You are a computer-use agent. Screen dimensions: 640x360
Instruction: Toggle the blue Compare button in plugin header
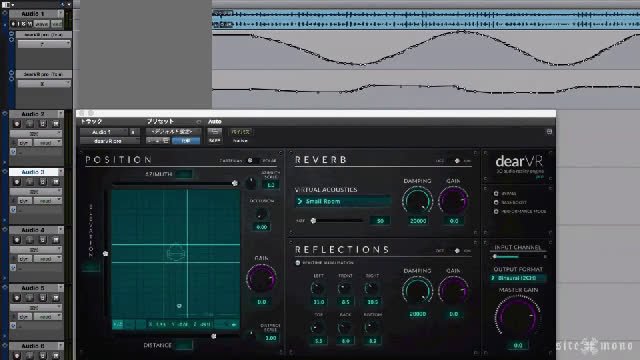[186, 140]
